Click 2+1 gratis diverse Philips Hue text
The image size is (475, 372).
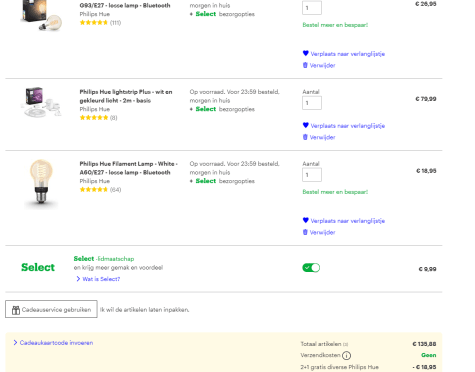339,367
